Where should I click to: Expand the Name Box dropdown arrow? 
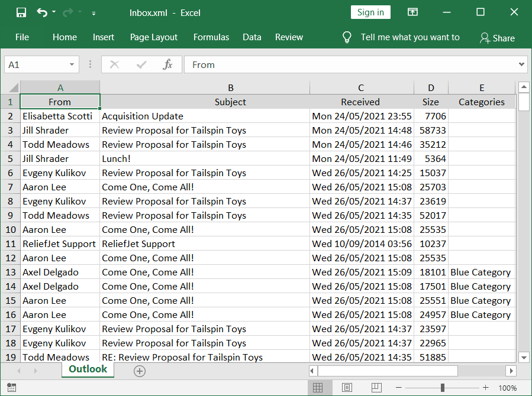pos(72,64)
